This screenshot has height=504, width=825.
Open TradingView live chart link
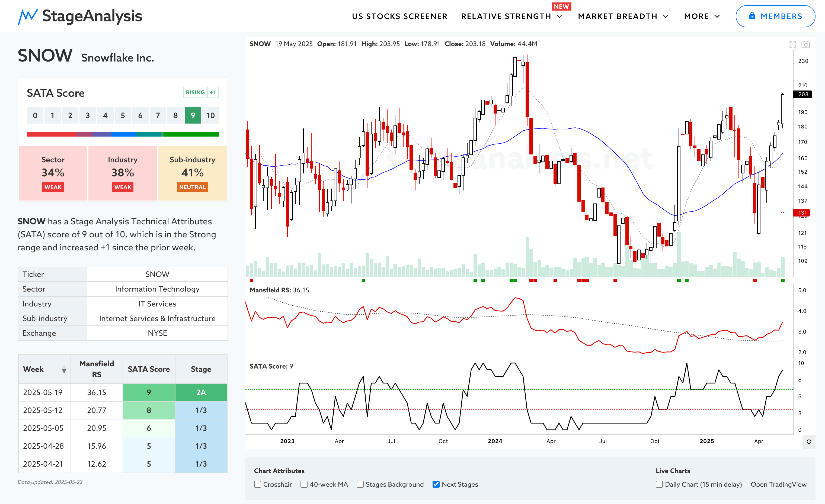click(778, 484)
